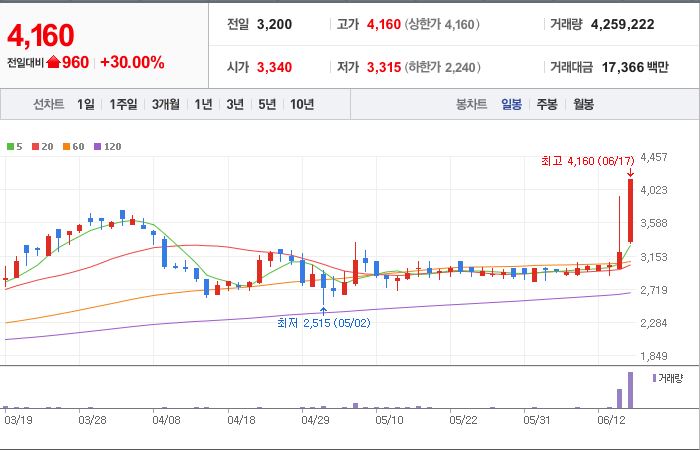
Task: Click the 최저 2,515 (05/02) annotation
Action: coord(324,323)
